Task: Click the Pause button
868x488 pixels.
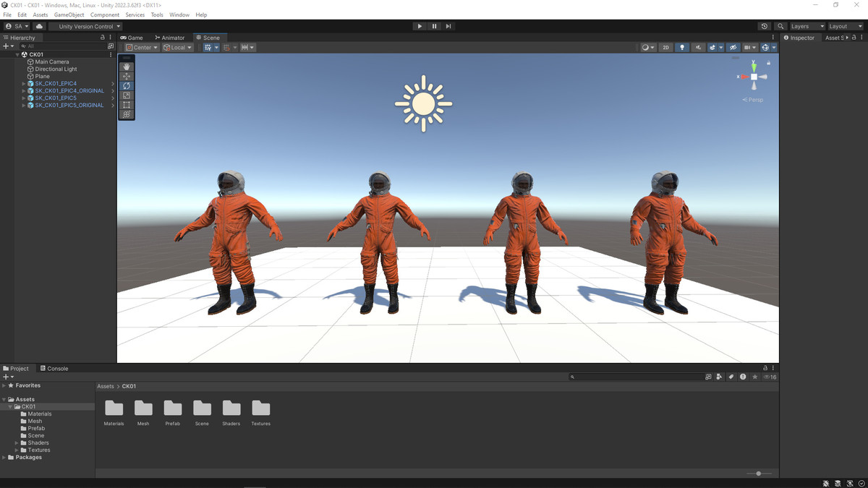Action: point(434,26)
